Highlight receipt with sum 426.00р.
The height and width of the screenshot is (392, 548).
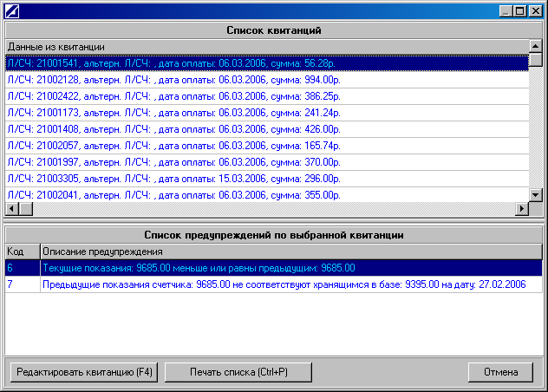pyautogui.click(x=173, y=128)
